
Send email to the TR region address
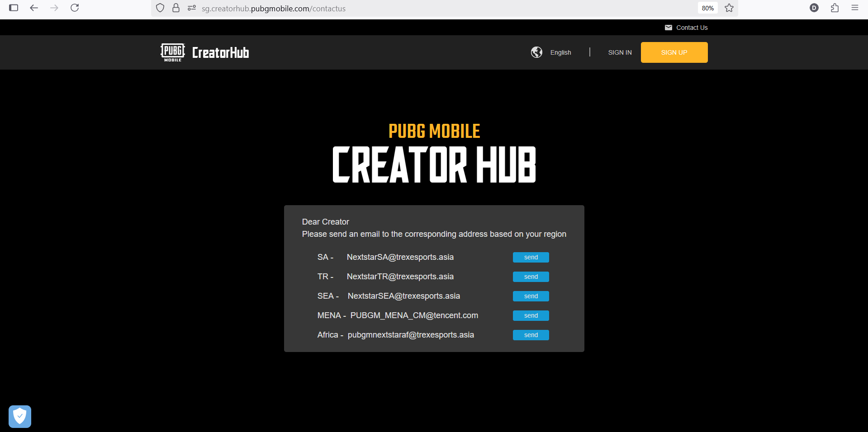[x=531, y=277]
